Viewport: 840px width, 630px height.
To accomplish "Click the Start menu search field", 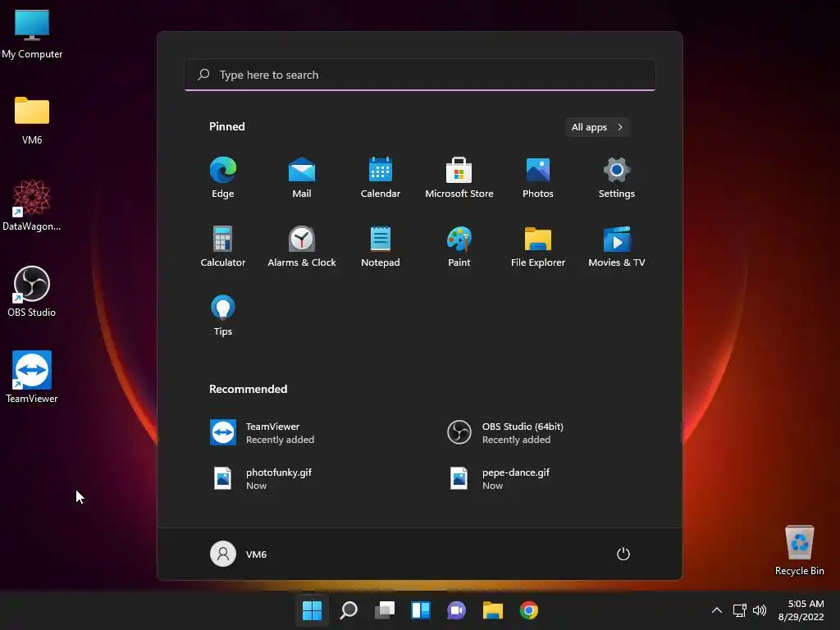I will click(420, 75).
